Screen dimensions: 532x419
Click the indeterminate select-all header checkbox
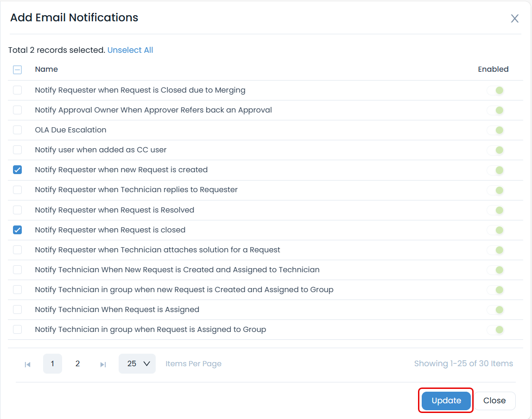(x=17, y=69)
